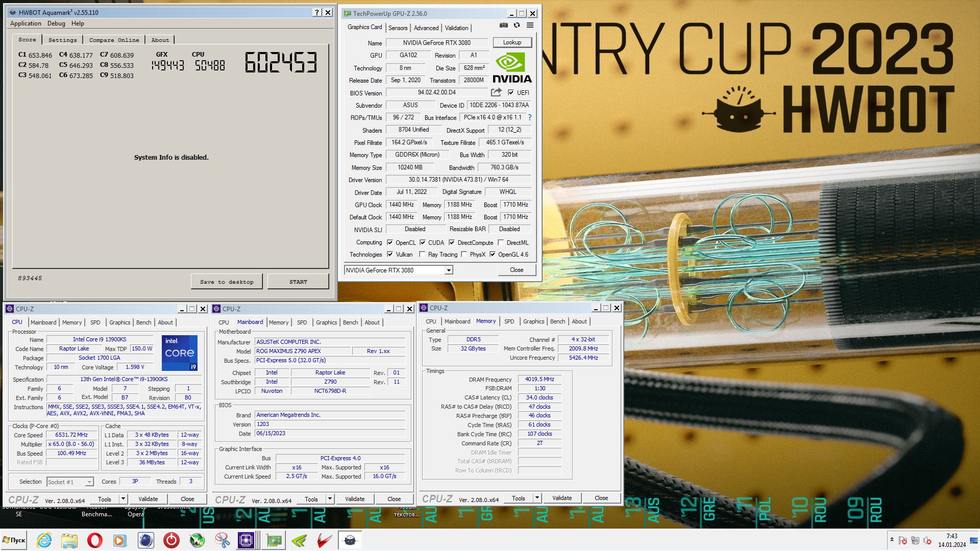Toggle the DirectML checkbox

[501, 243]
